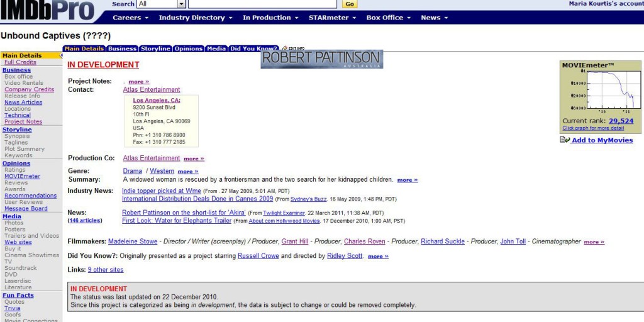Switch to the Opinions tab
644x322 pixels.
[x=189, y=48]
